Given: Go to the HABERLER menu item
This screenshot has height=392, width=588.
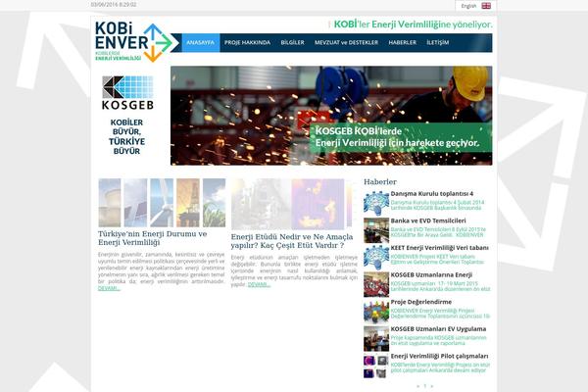Looking at the screenshot, I should pyautogui.click(x=403, y=42).
